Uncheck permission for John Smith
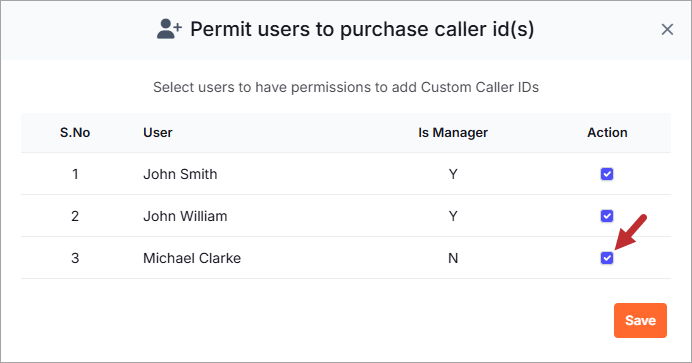Viewport: 692px width, 363px height. [607, 174]
